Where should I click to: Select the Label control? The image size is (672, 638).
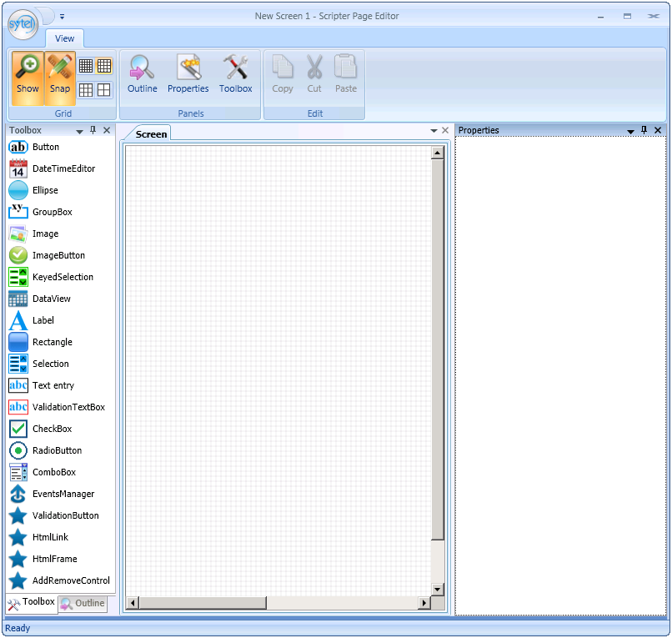pos(60,320)
